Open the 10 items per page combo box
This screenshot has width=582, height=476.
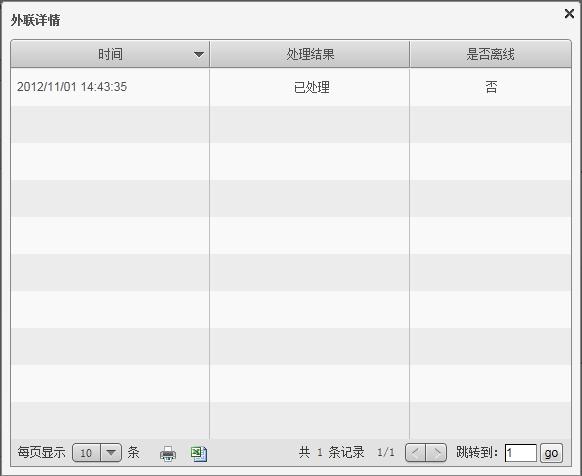coord(97,453)
